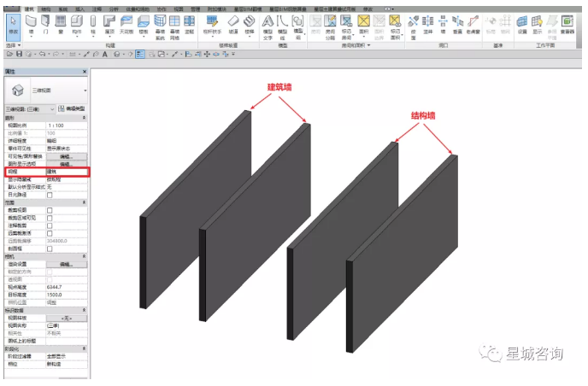This screenshot has width=588, height=386.
Task: Collapse the Phasing (阶段化) properties section
Action: [x=84, y=348]
